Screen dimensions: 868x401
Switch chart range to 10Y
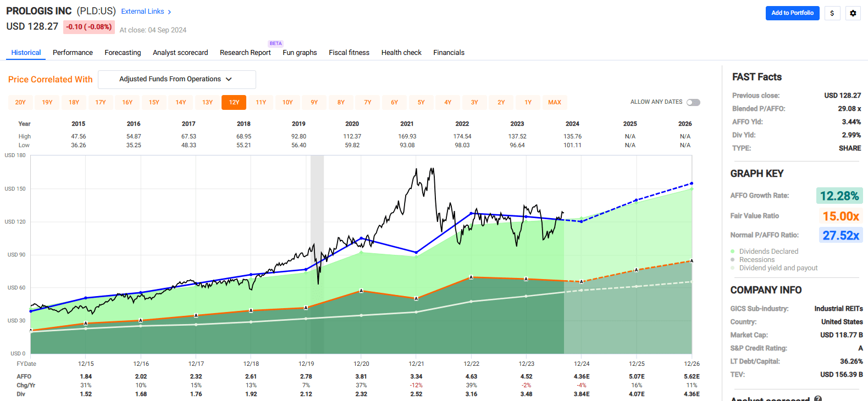pyautogui.click(x=288, y=102)
